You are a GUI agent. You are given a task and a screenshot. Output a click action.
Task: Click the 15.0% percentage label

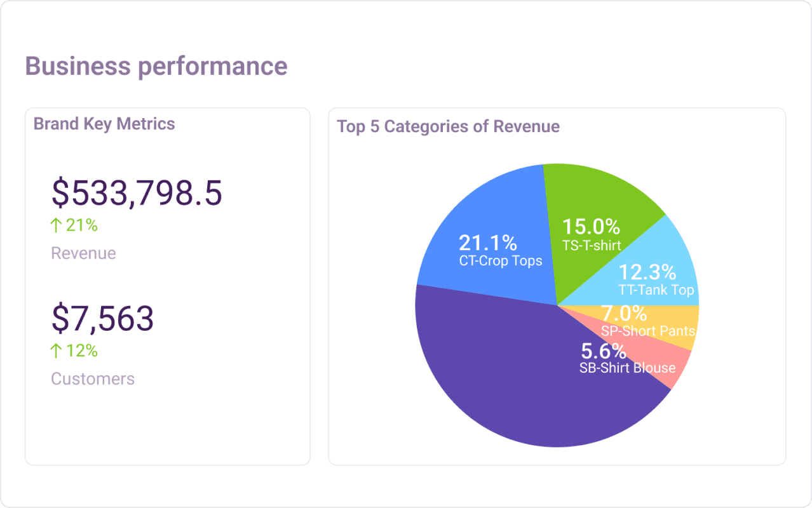tap(591, 227)
